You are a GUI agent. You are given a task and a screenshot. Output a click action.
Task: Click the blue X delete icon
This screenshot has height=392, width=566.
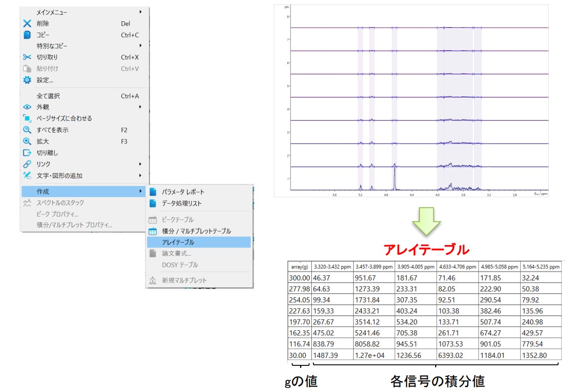(x=27, y=23)
